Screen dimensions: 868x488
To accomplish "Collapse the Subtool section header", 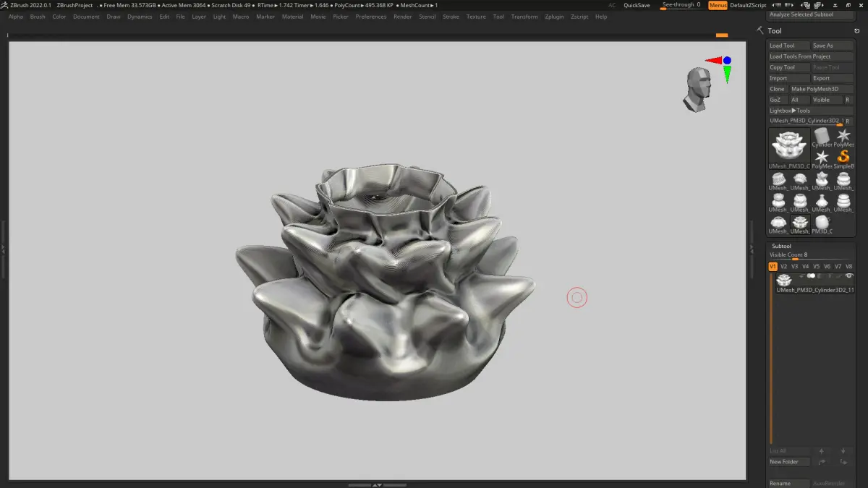I will click(781, 246).
